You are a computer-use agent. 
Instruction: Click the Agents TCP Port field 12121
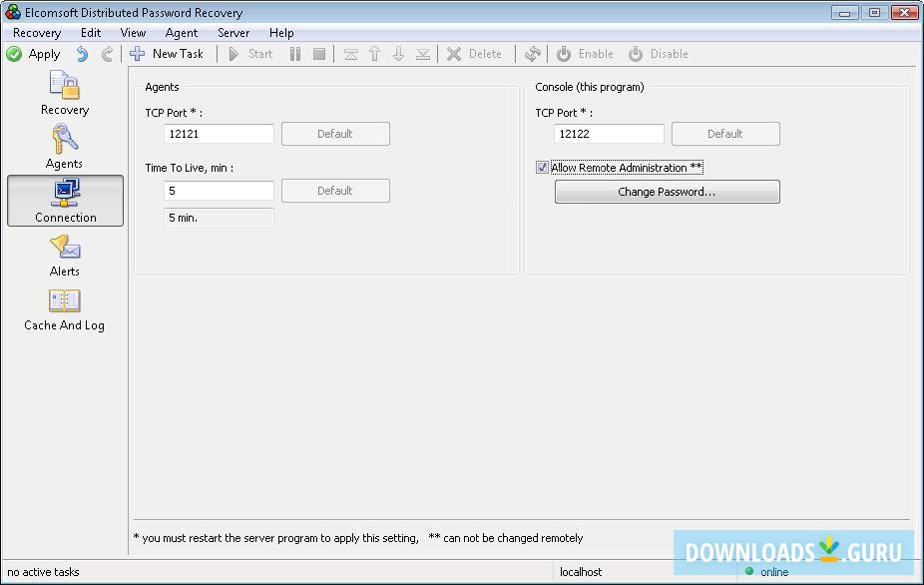(x=219, y=134)
